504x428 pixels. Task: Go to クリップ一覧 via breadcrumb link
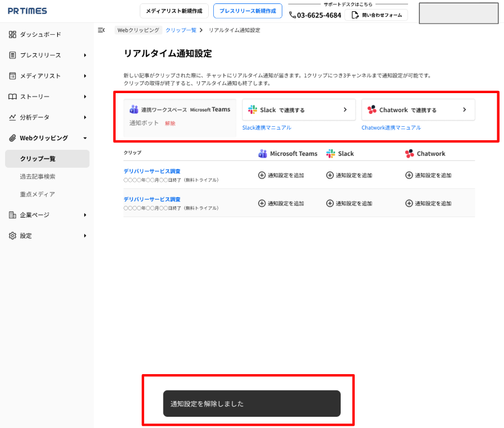point(181,30)
